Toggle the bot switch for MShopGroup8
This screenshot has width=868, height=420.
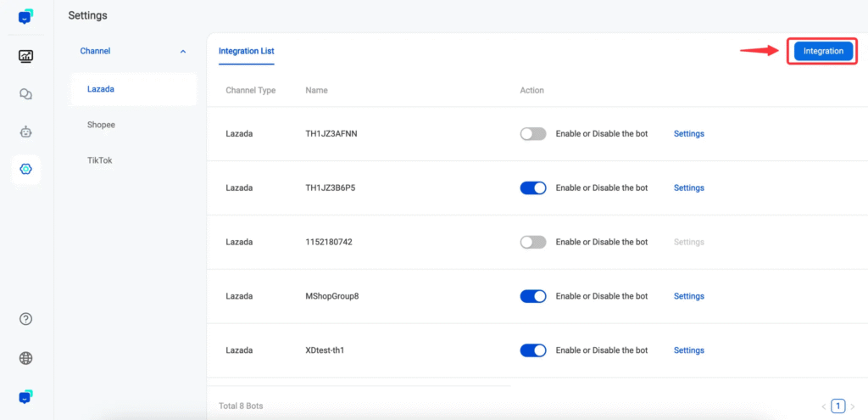pos(533,296)
